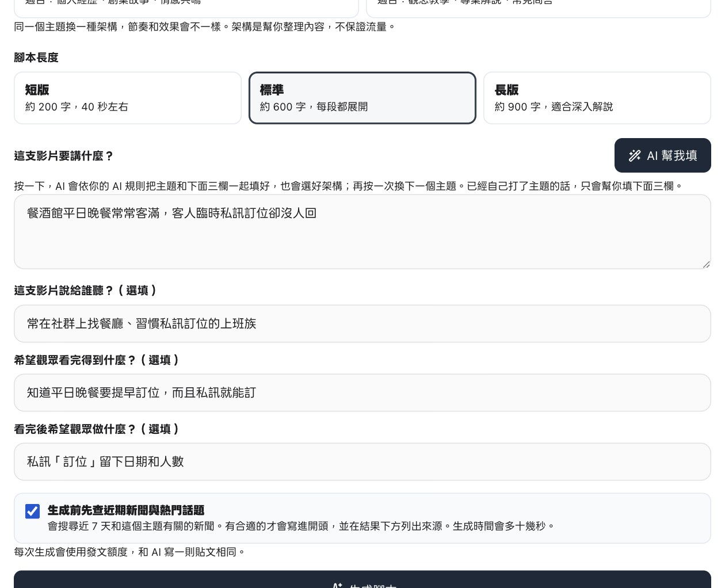
Task: Select the 長版 script length option
Action: pyautogui.click(x=597, y=98)
